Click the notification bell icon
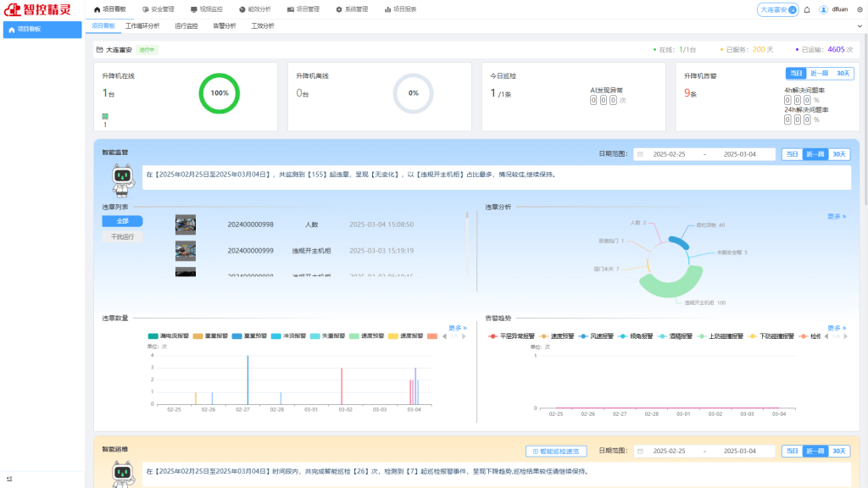The image size is (868, 488). tap(807, 10)
